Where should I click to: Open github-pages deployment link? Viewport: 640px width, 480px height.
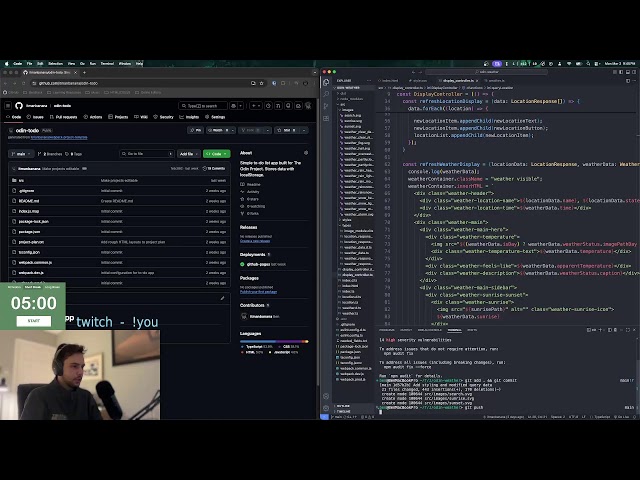(258, 264)
